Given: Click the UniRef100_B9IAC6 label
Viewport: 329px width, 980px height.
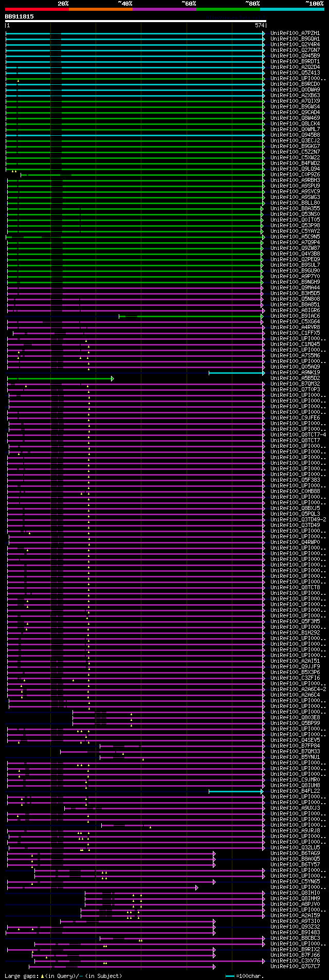Looking at the screenshot, I should (295, 316).
